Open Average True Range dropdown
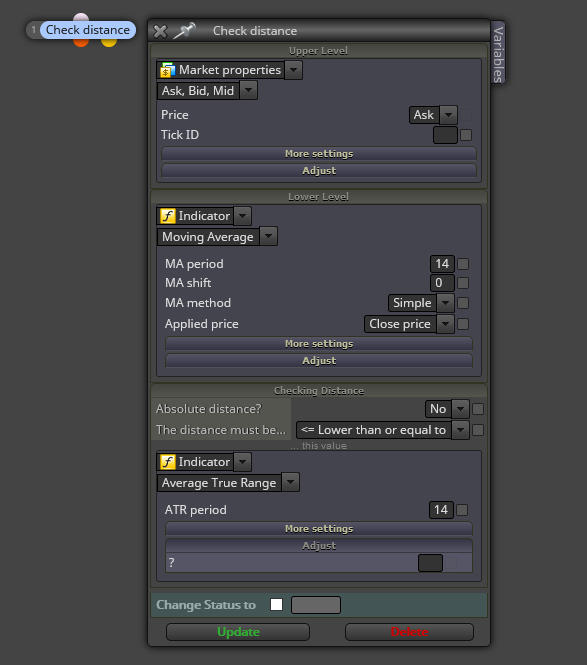Image resolution: width=587 pixels, height=665 pixels. [291, 482]
